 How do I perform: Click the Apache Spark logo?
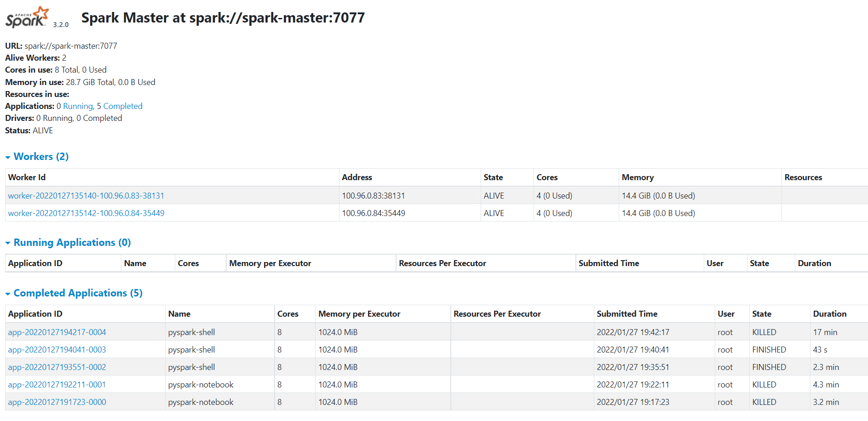[x=27, y=17]
